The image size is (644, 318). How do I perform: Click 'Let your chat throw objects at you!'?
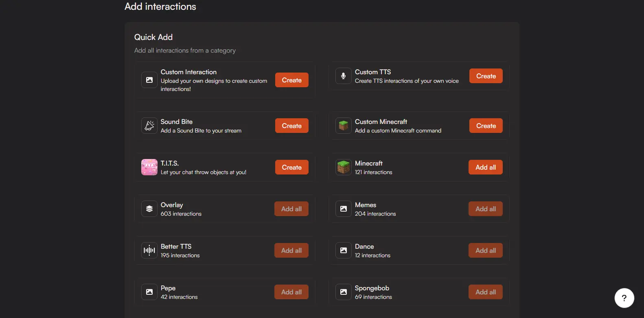[x=204, y=172]
